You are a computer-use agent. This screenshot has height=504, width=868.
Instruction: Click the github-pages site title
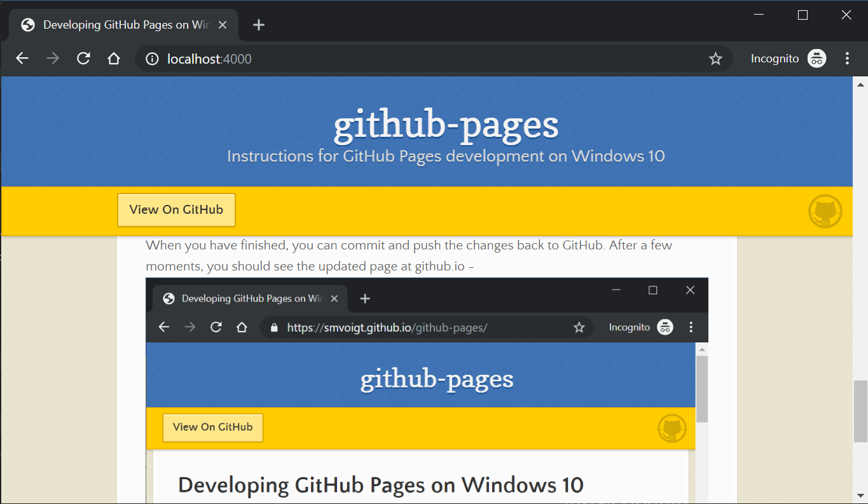tap(446, 123)
